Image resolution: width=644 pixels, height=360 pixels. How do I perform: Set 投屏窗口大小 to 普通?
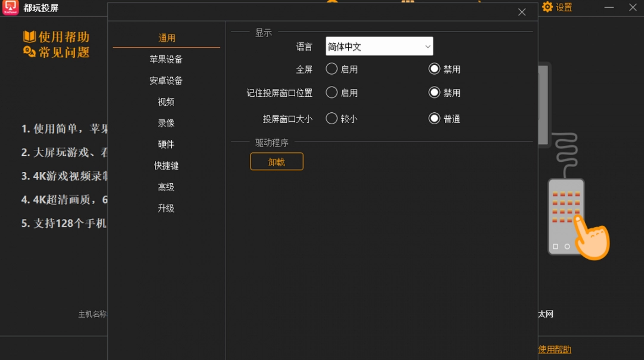435,118
